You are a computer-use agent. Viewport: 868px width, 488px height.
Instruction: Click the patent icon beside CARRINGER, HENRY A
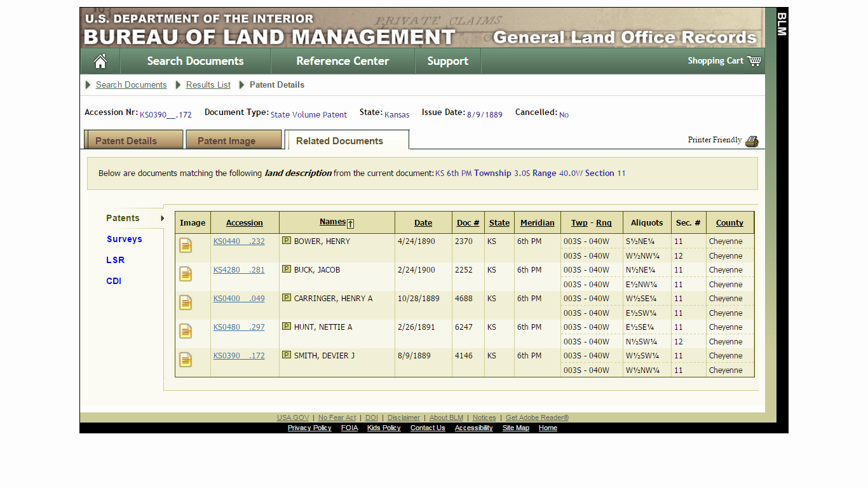click(x=285, y=297)
